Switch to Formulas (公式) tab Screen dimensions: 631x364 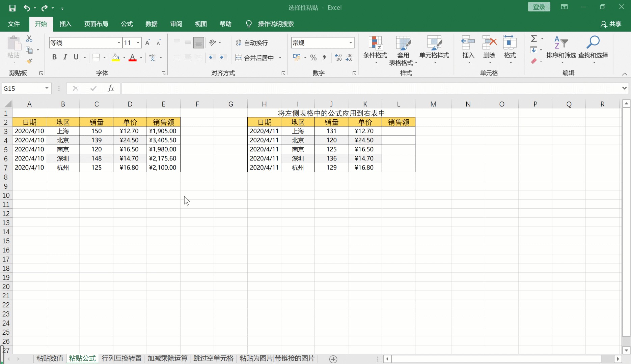[x=127, y=24]
